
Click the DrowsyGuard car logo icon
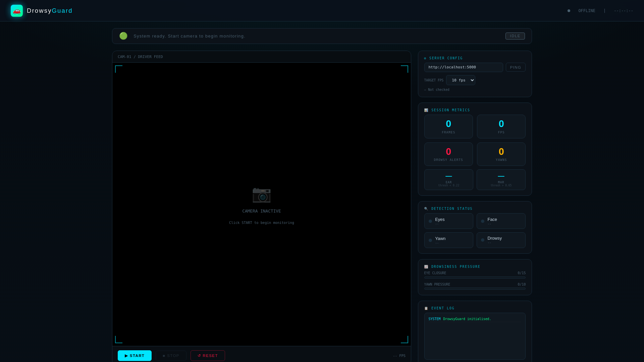coord(17,11)
